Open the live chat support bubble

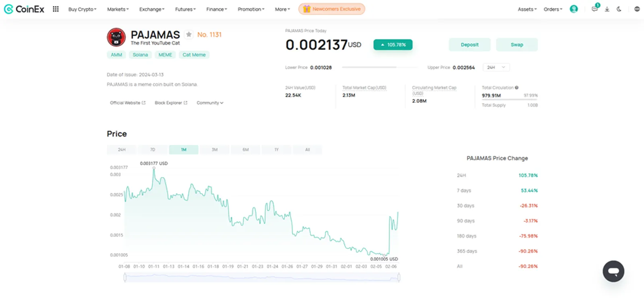[613, 271]
